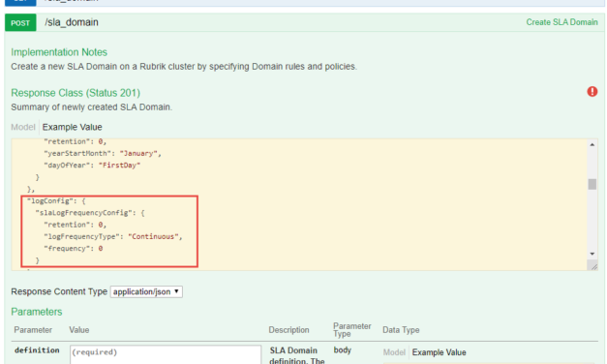This screenshot has height=364, width=607.
Task: Click the Create SLA Domain link
Action: point(561,22)
